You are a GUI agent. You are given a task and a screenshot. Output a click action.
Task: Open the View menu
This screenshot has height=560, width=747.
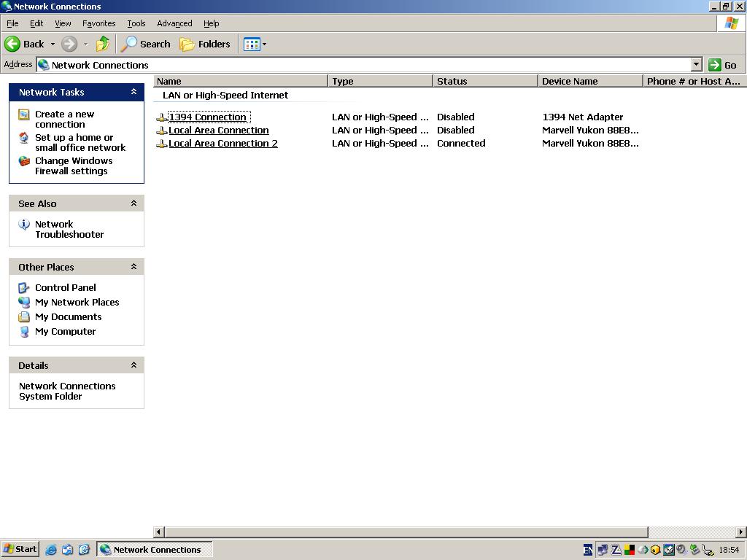coord(63,23)
